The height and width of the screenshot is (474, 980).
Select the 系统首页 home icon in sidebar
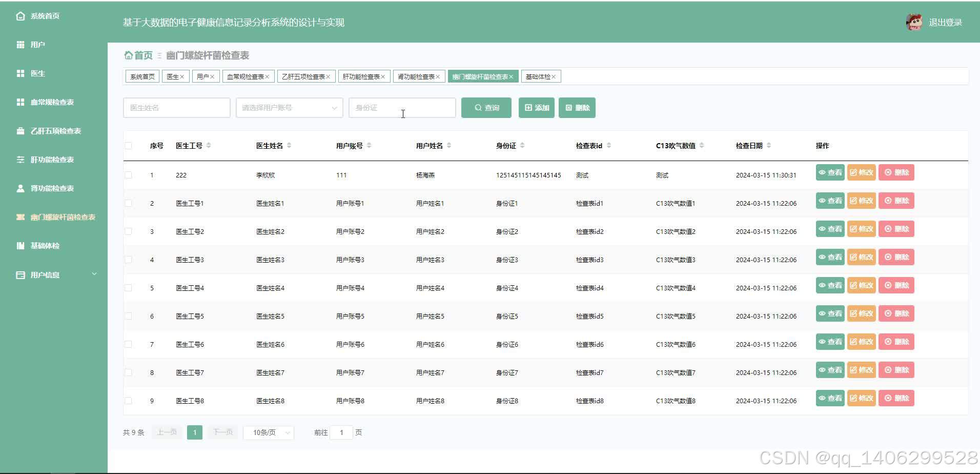[x=20, y=16]
